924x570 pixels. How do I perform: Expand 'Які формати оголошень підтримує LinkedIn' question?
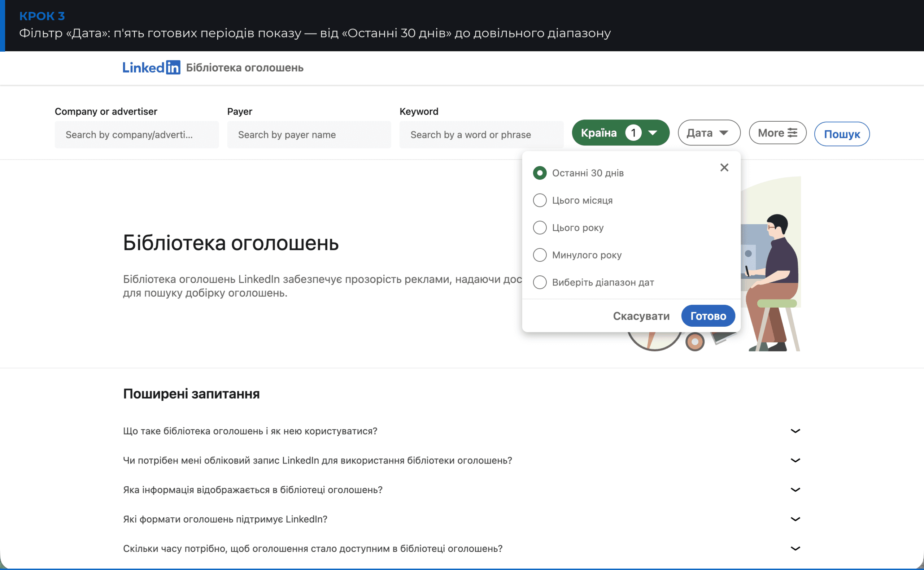[462, 519]
